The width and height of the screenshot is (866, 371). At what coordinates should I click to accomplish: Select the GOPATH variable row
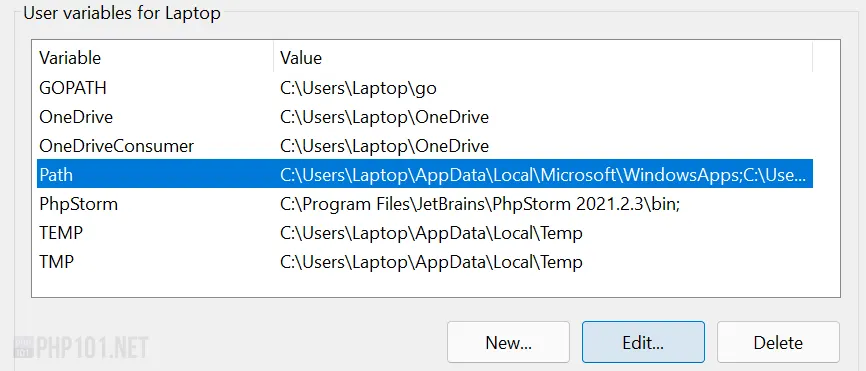point(425,88)
